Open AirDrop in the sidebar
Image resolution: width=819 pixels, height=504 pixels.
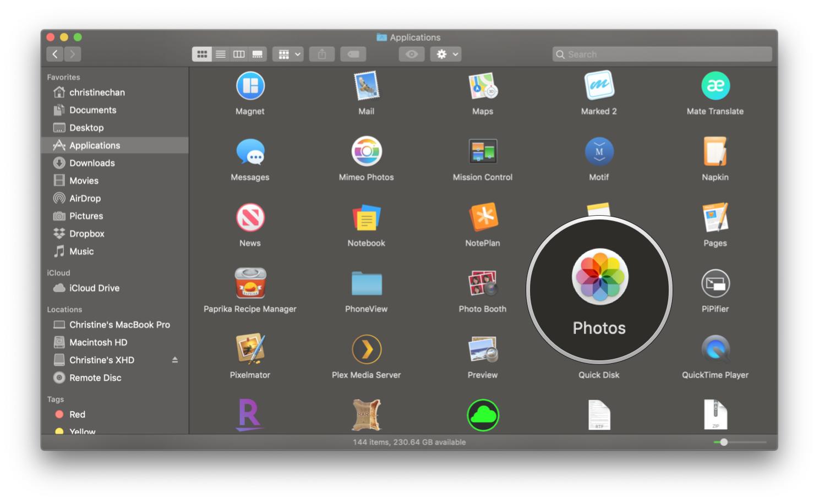[114, 198]
